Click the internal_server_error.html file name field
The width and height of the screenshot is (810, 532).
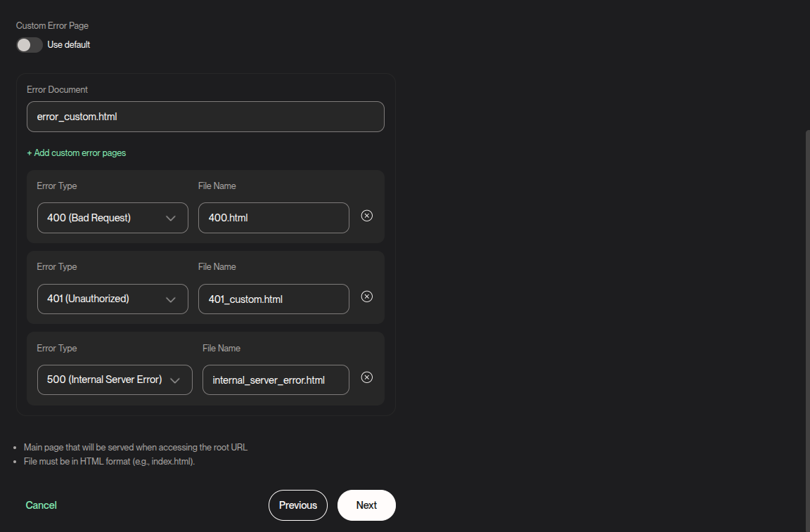click(x=276, y=379)
